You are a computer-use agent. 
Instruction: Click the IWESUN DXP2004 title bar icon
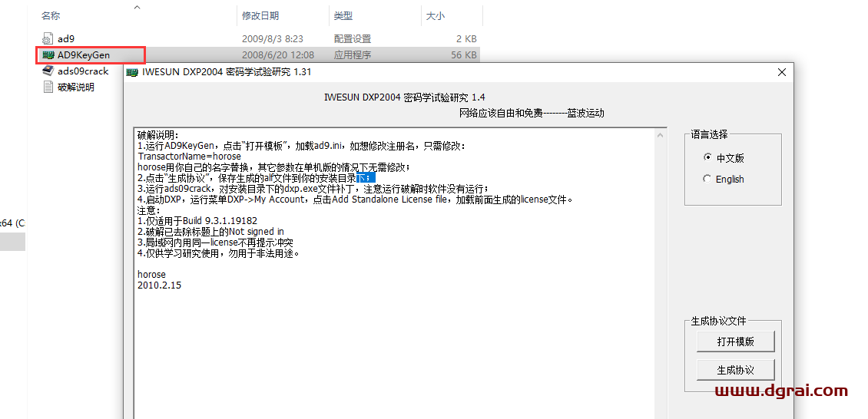pyautogui.click(x=134, y=72)
